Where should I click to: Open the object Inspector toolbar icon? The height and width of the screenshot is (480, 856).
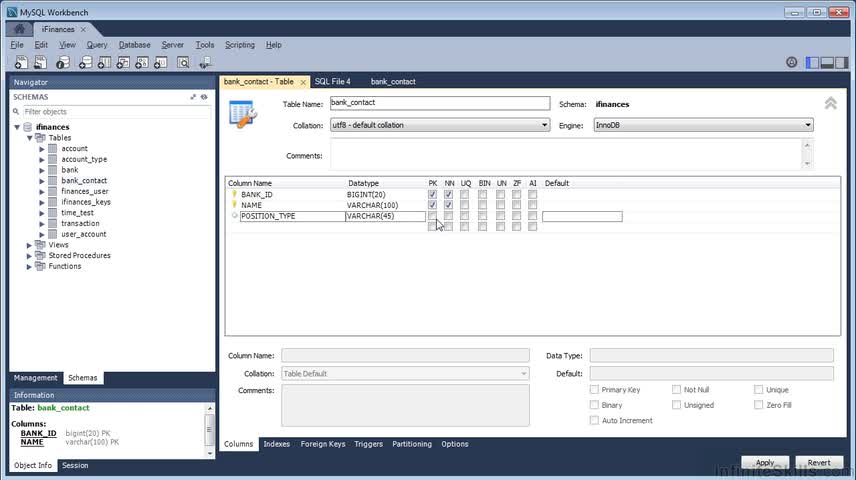[63, 63]
